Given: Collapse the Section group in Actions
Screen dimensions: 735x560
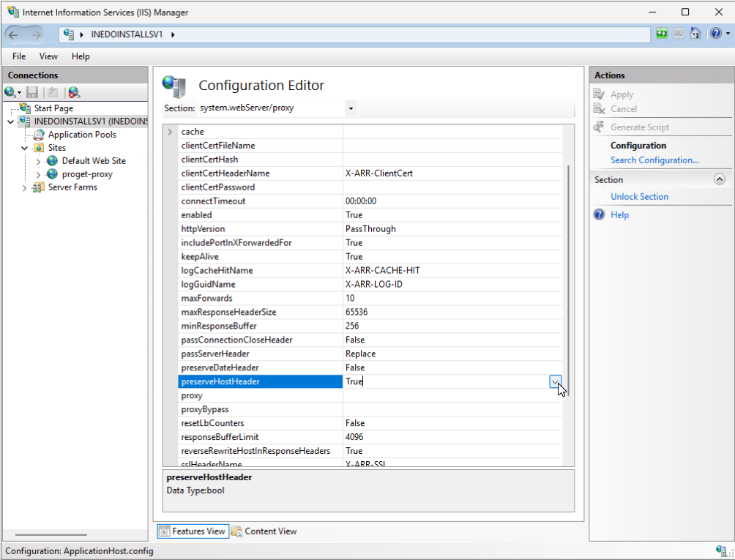Looking at the screenshot, I should (x=719, y=179).
